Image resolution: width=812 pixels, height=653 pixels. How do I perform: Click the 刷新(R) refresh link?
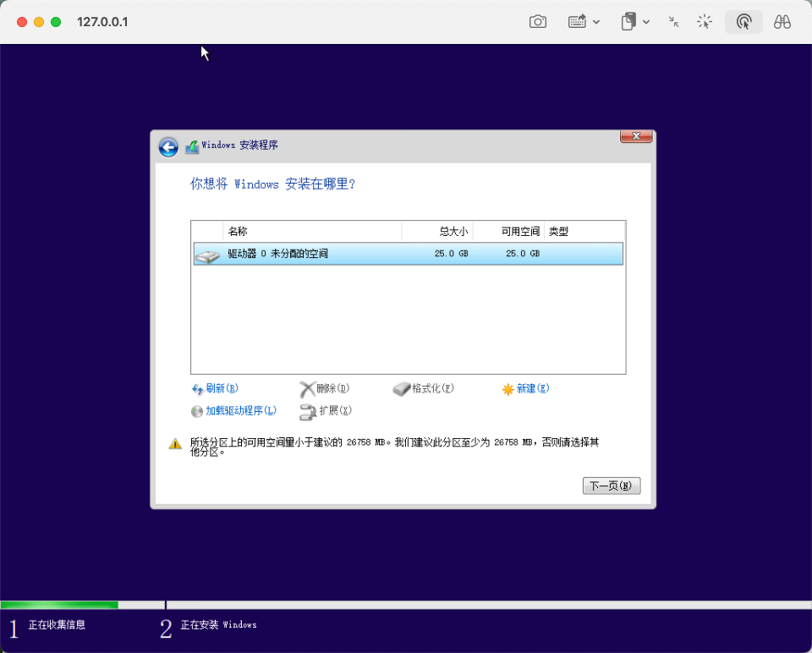pos(215,389)
